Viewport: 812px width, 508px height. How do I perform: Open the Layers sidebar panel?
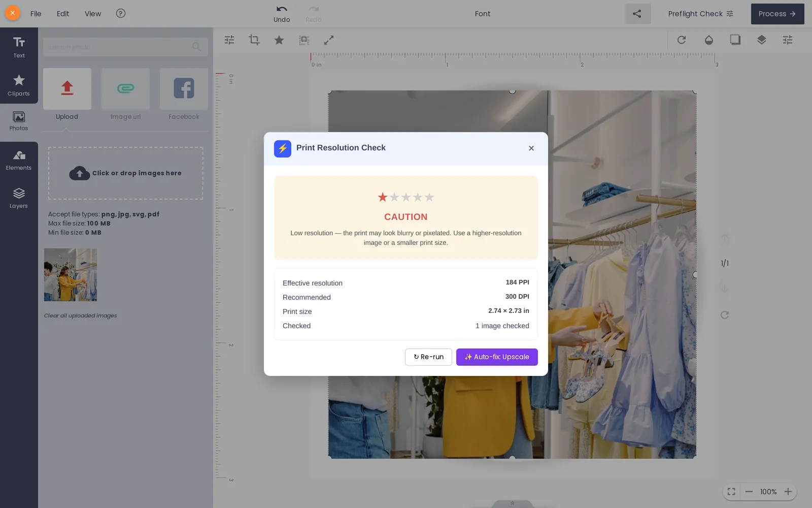[x=19, y=198]
